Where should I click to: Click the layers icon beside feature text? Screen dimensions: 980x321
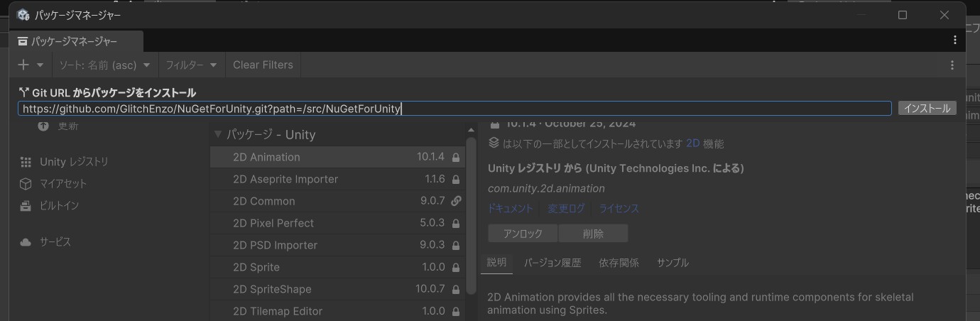coord(494,143)
